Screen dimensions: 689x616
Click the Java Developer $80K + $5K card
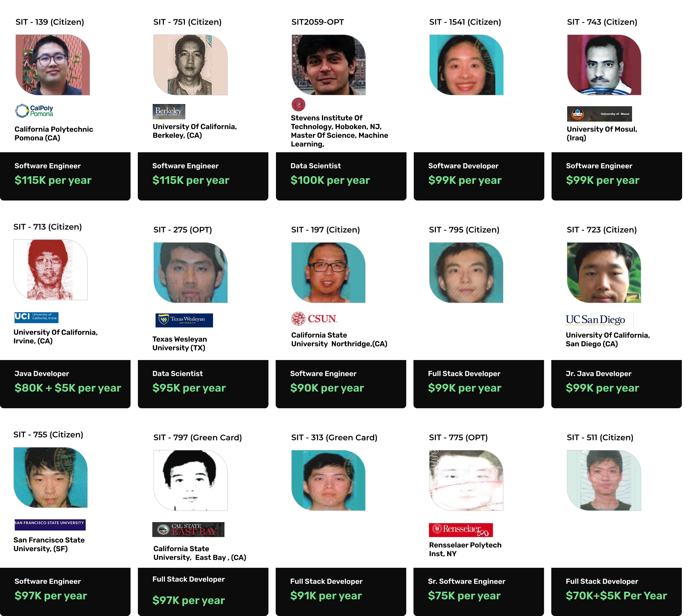(65, 384)
